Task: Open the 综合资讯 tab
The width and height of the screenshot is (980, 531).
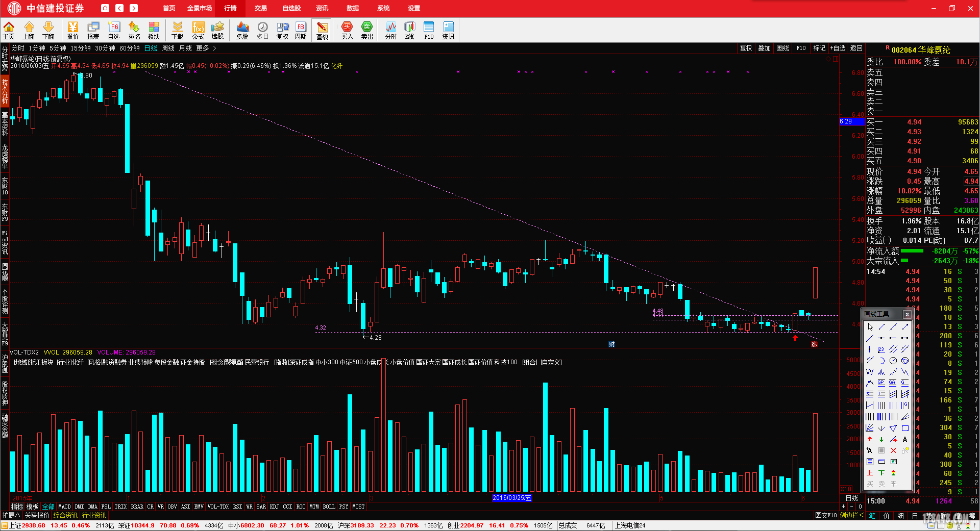Action: pyautogui.click(x=66, y=516)
